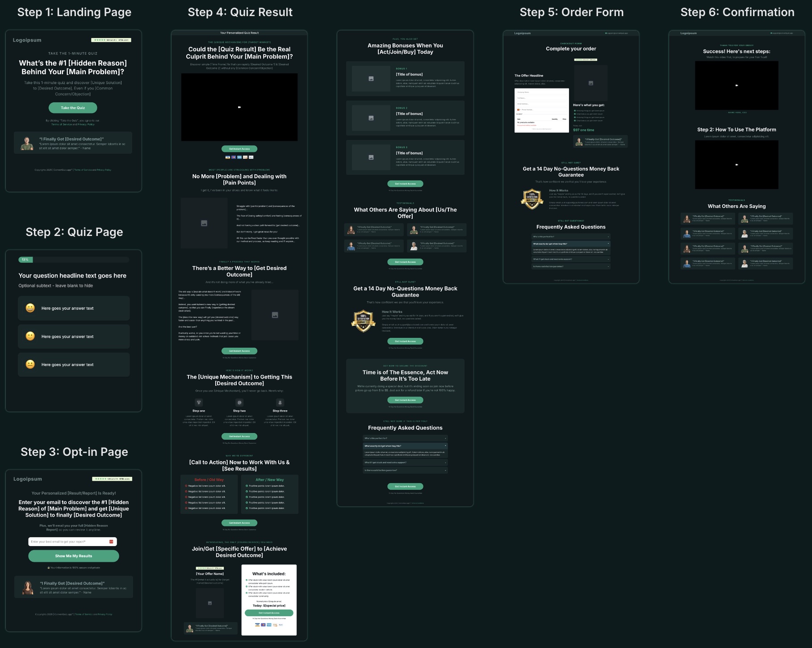This screenshot has width=812, height=648.
Task: Click the Logoipsum logo on the Opt-in Page
Action: coord(28,479)
